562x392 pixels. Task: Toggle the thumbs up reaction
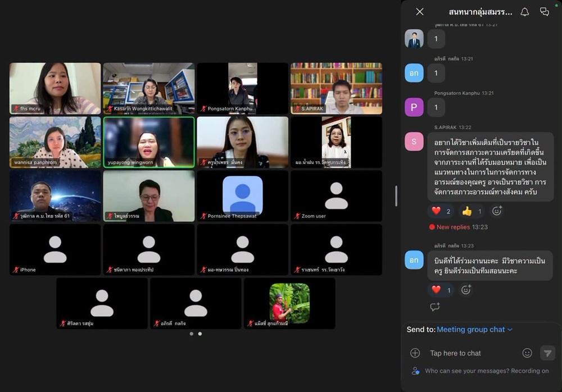point(472,211)
